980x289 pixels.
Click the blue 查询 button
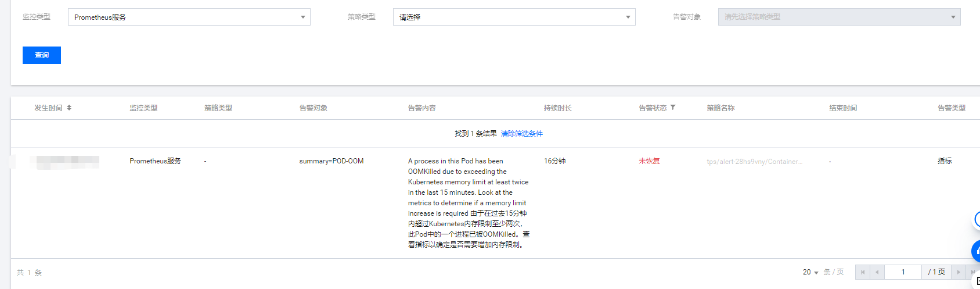[x=42, y=55]
